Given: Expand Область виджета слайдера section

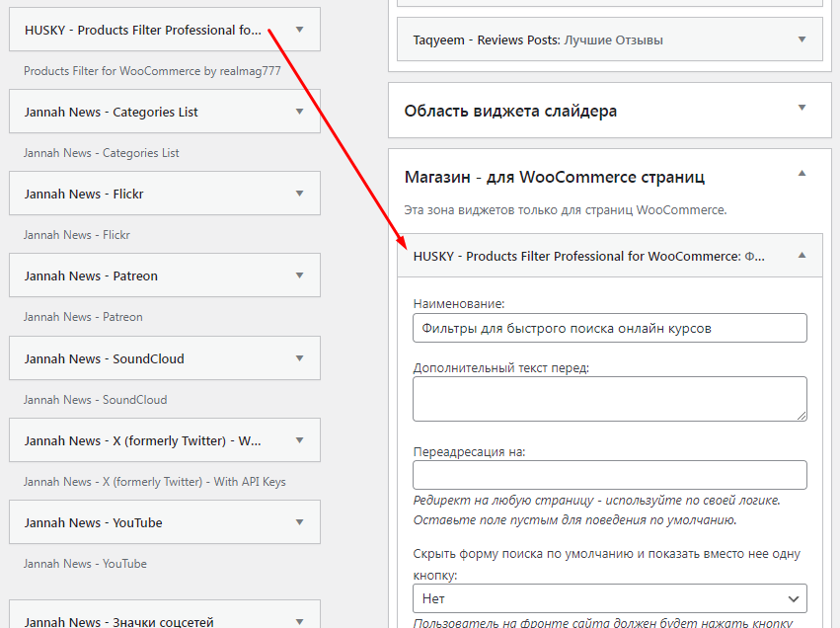Looking at the screenshot, I should (802, 109).
